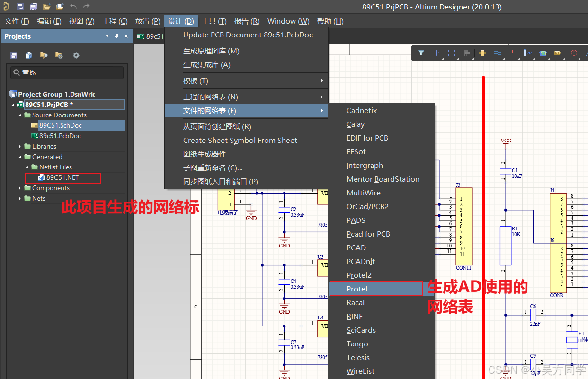The width and height of the screenshot is (588, 379).
Task: Open the 视图 (V) menu
Action: 81,21
